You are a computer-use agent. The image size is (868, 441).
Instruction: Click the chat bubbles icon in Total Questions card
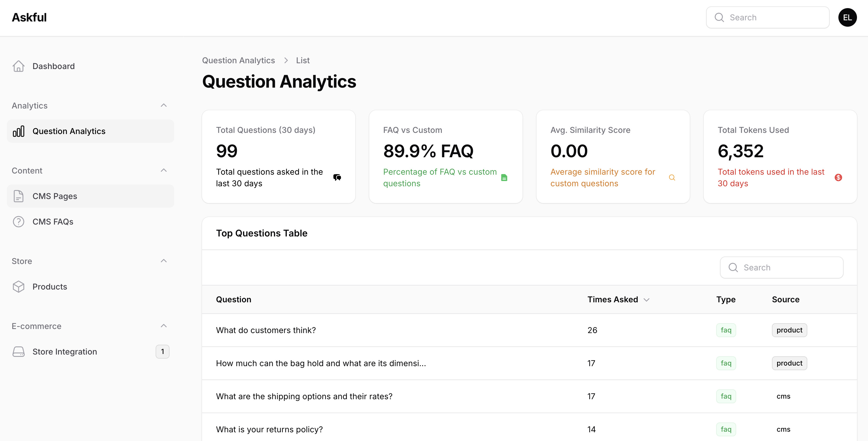click(337, 177)
